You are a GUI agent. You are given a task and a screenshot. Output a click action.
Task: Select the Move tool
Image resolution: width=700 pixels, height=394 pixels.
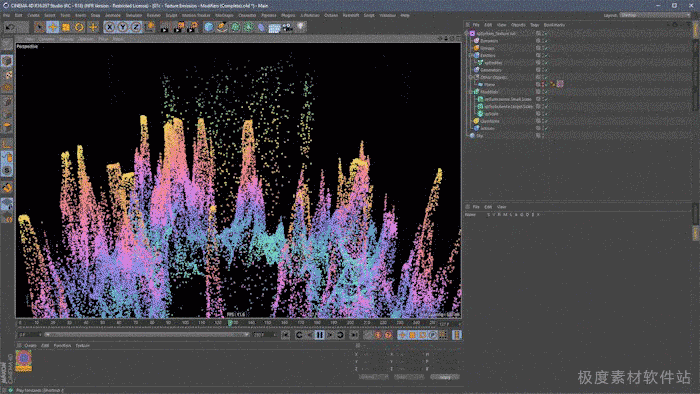click(53, 27)
